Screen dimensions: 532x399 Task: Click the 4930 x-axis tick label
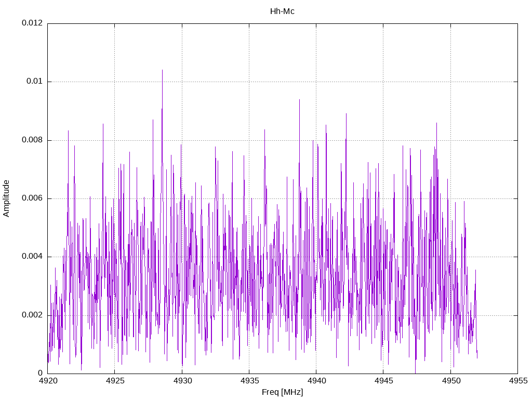click(182, 381)
